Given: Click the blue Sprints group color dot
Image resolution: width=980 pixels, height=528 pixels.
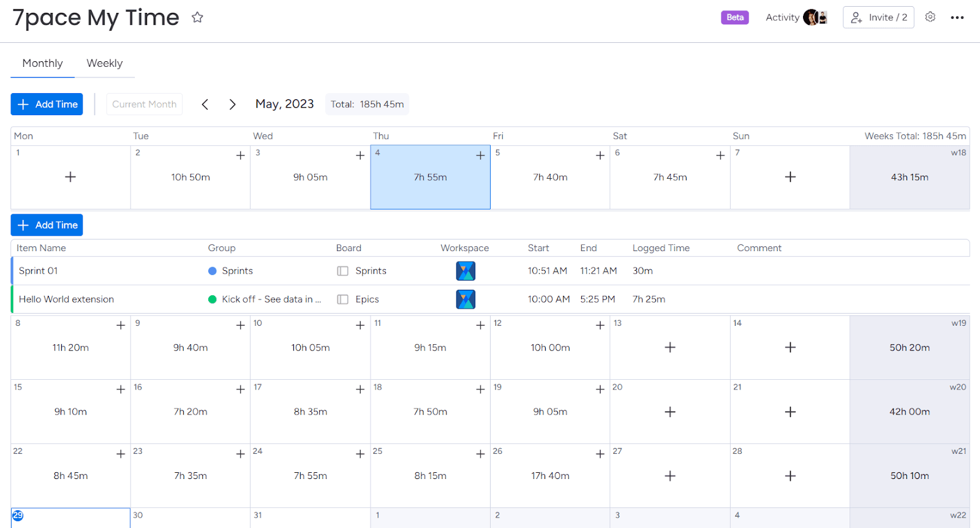Looking at the screenshot, I should pyautogui.click(x=213, y=271).
